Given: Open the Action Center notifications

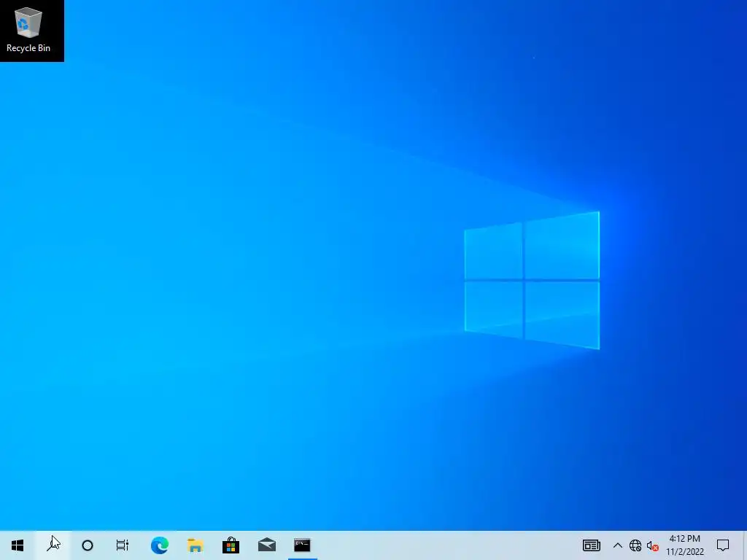Looking at the screenshot, I should pos(723,545).
